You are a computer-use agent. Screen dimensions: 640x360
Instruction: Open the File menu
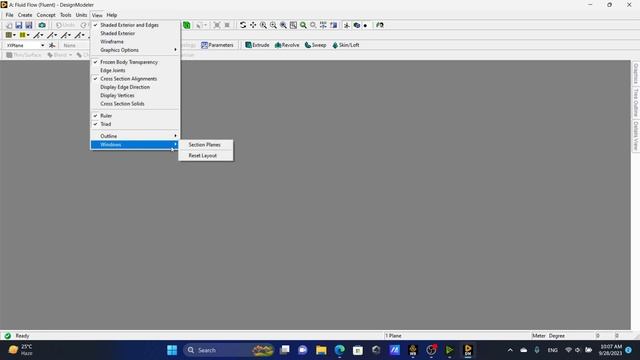(x=9, y=15)
